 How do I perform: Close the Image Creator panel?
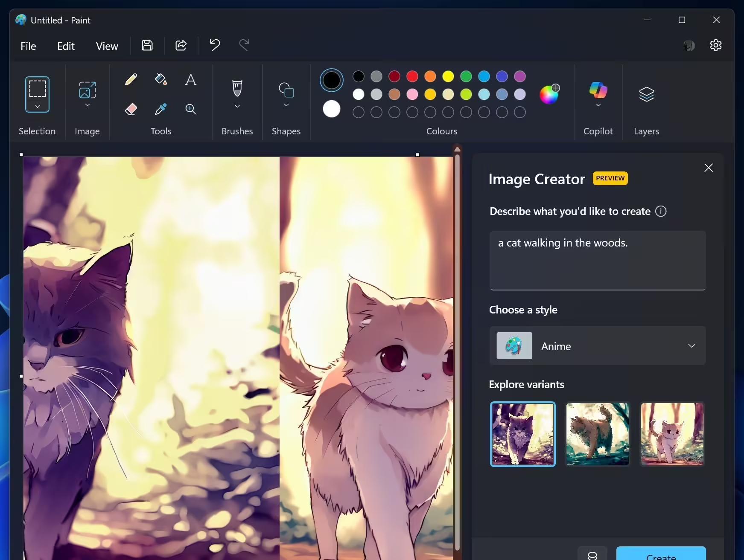click(x=708, y=168)
